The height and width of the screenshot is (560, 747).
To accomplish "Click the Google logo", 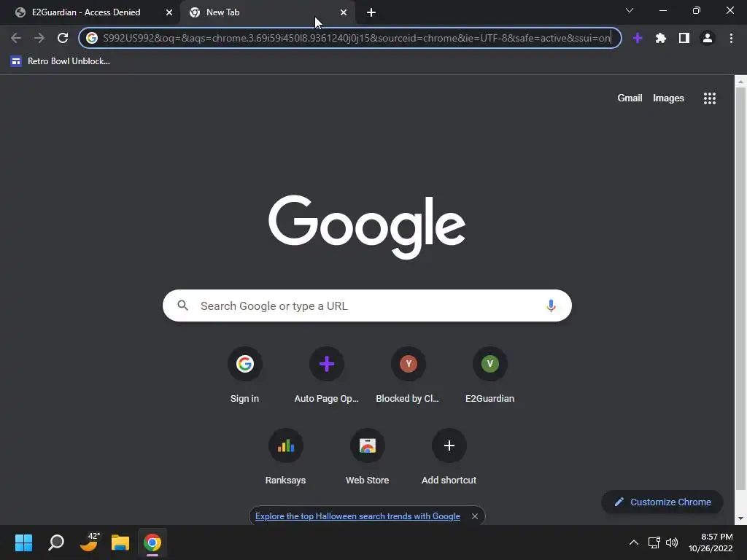I will coord(367,227).
